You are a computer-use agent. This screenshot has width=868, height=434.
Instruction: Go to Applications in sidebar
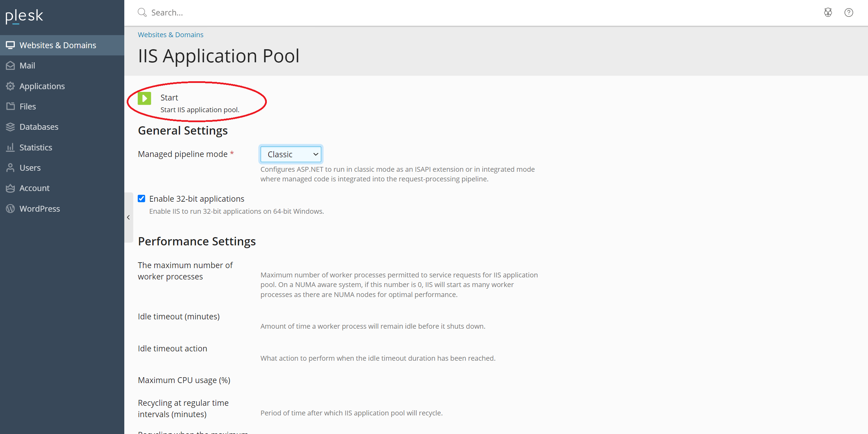(x=62, y=86)
